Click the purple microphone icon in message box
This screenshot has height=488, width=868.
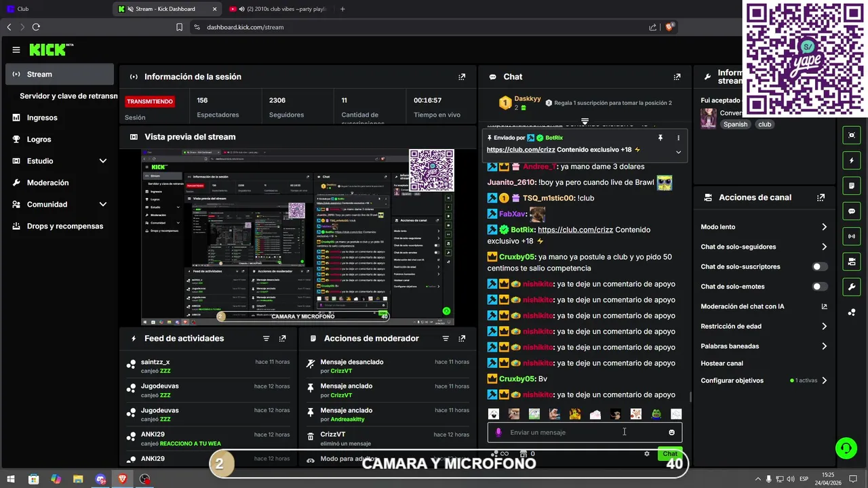coord(498,432)
